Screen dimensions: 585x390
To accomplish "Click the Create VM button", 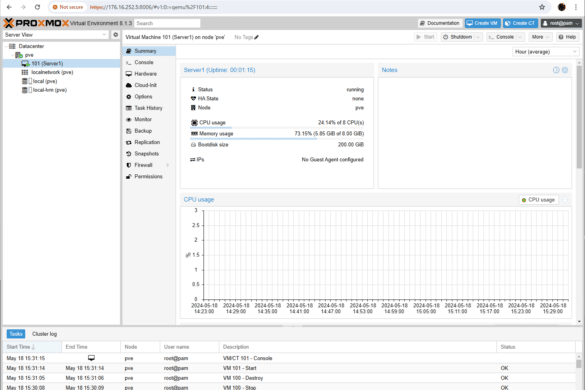I will coord(482,23).
